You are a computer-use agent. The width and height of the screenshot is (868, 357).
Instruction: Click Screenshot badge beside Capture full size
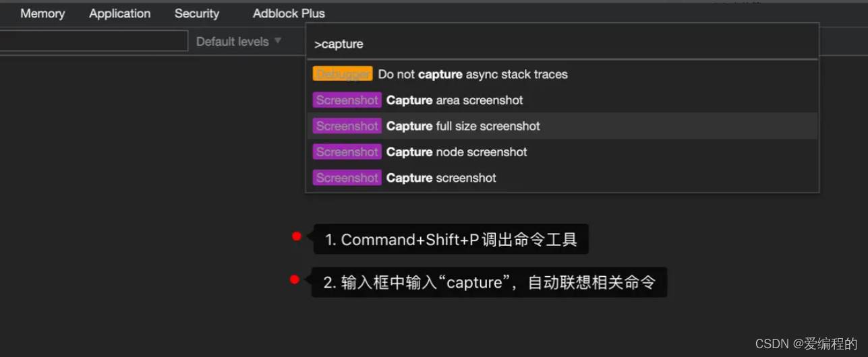point(347,126)
